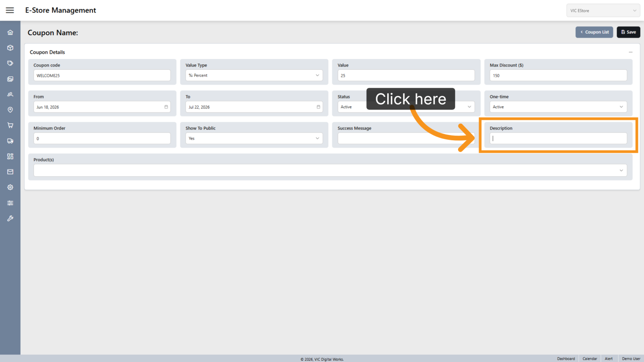Open the VIC EStore store selector
The width and height of the screenshot is (644, 362).
(x=603, y=11)
